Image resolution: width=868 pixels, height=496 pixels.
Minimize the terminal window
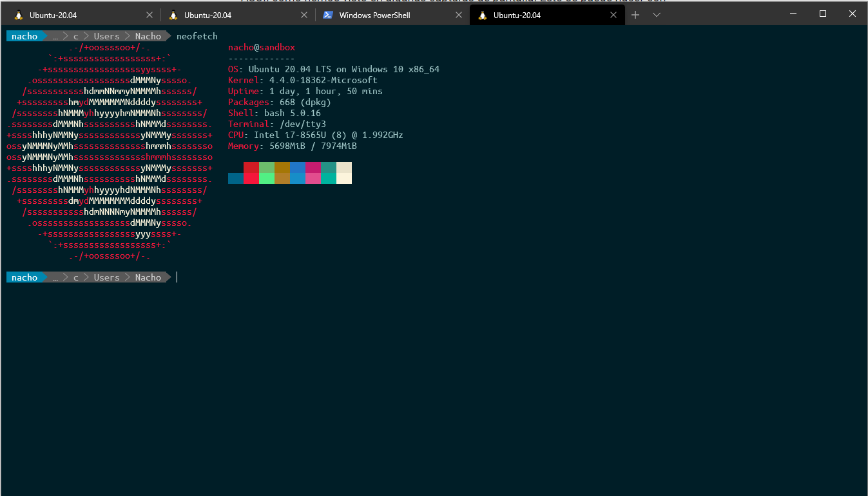pyautogui.click(x=793, y=14)
